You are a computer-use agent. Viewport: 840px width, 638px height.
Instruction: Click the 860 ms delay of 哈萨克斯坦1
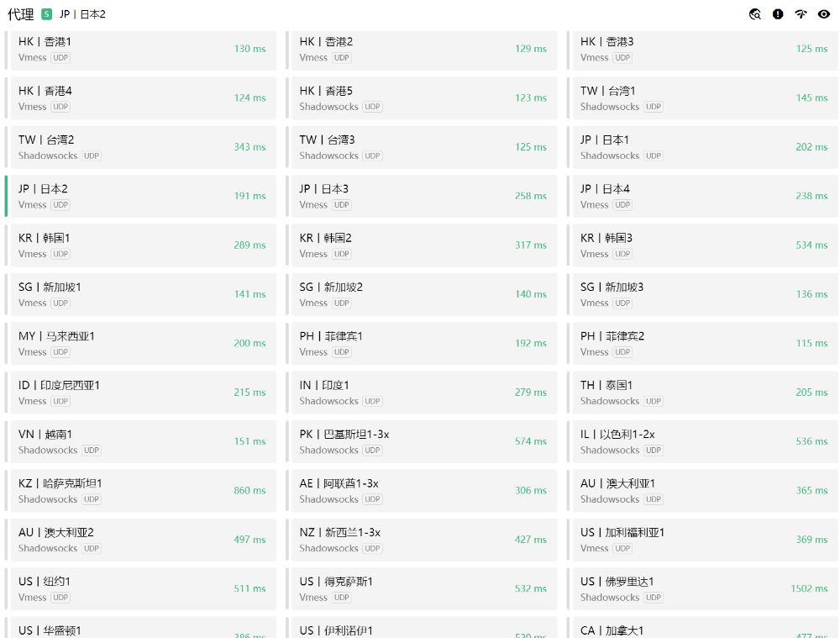pyautogui.click(x=249, y=490)
